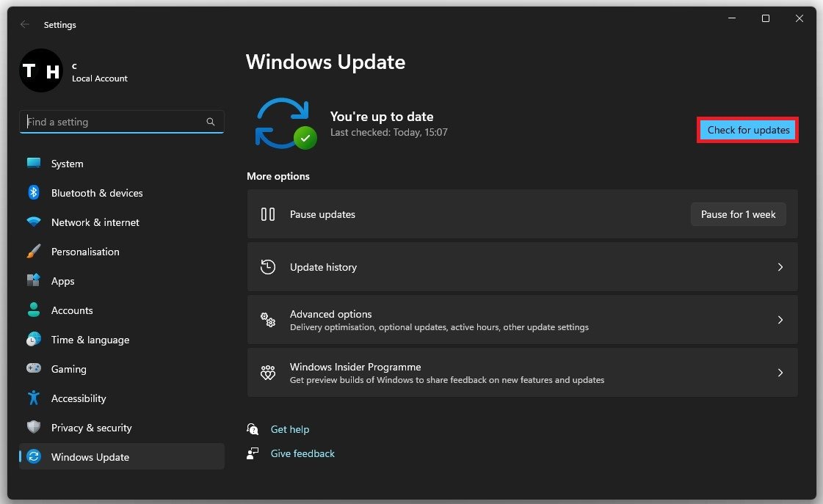Click the Network wifi icon in sidebar
Image resolution: width=823 pixels, height=504 pixels.
[34, 222]
